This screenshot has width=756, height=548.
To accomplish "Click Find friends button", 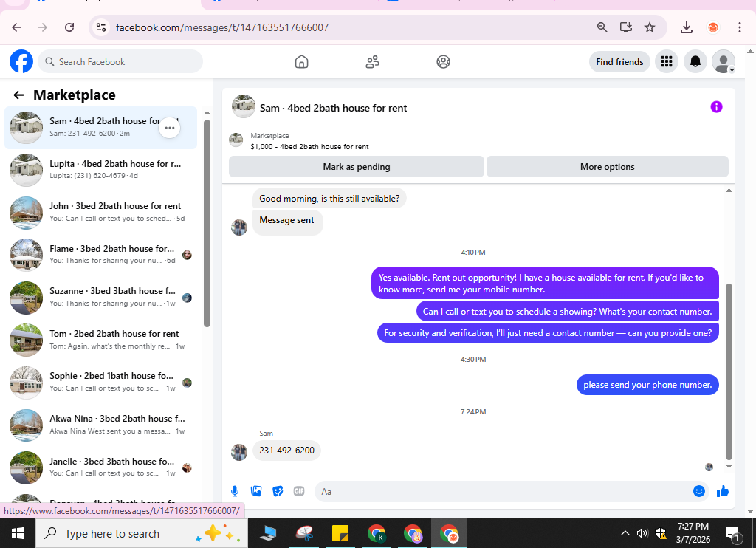I will point(619,62).
